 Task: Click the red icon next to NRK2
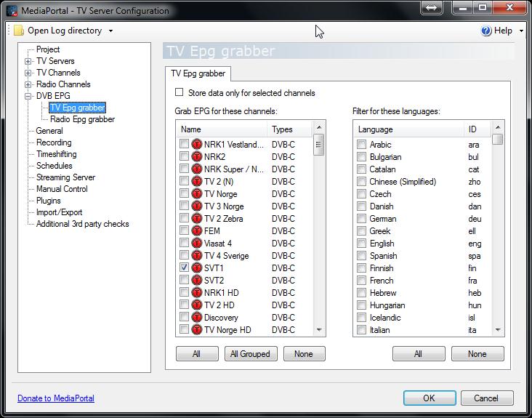point(197,156)
